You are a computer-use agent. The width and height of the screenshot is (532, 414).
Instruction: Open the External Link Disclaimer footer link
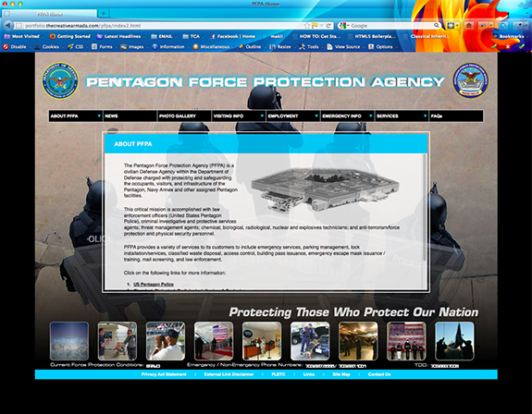point(229,374)
